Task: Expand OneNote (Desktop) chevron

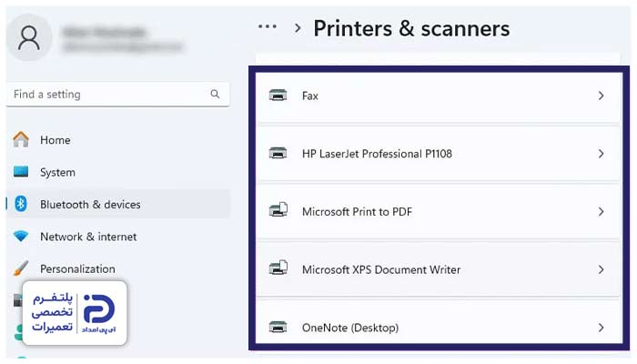Action: click(x=601, y=328)
